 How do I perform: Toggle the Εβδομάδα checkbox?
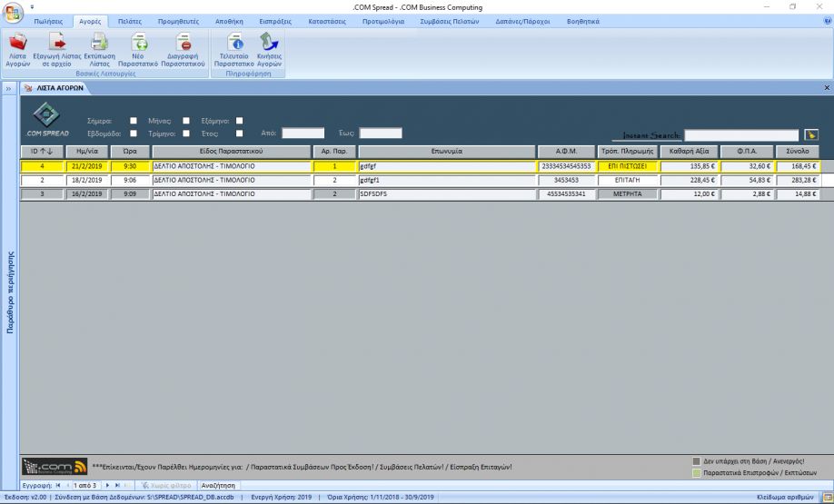pos(134,133)
